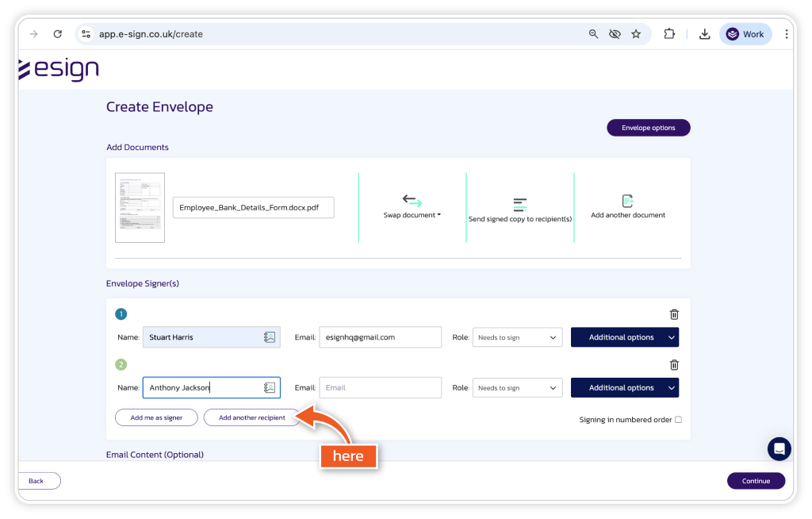Expand Role dropdown for Stuart Harris

[517, 337]
